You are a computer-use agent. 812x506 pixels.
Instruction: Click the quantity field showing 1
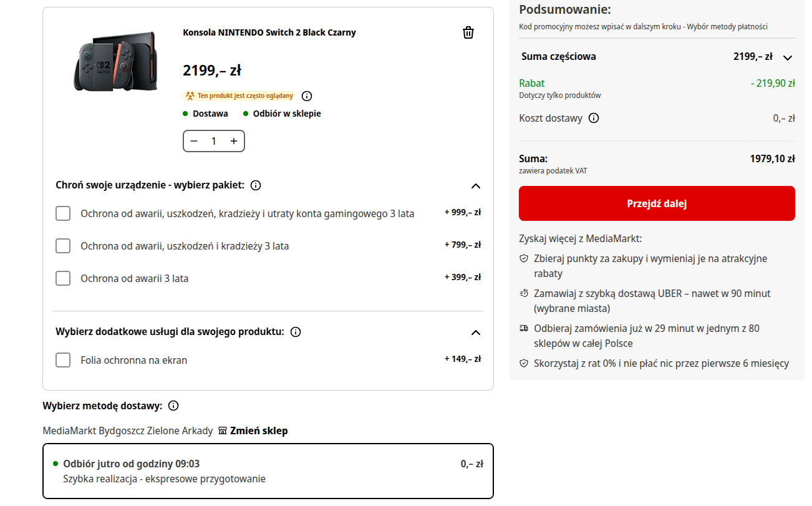[214, 141]
